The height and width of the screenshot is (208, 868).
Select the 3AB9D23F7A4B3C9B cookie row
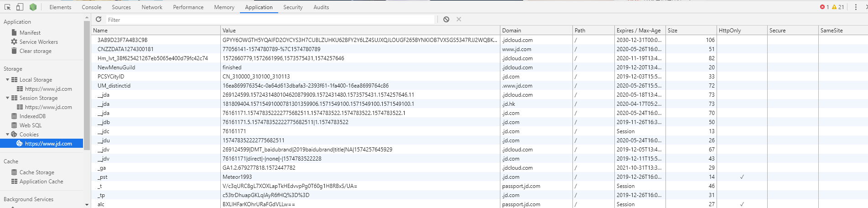(479, 40)
